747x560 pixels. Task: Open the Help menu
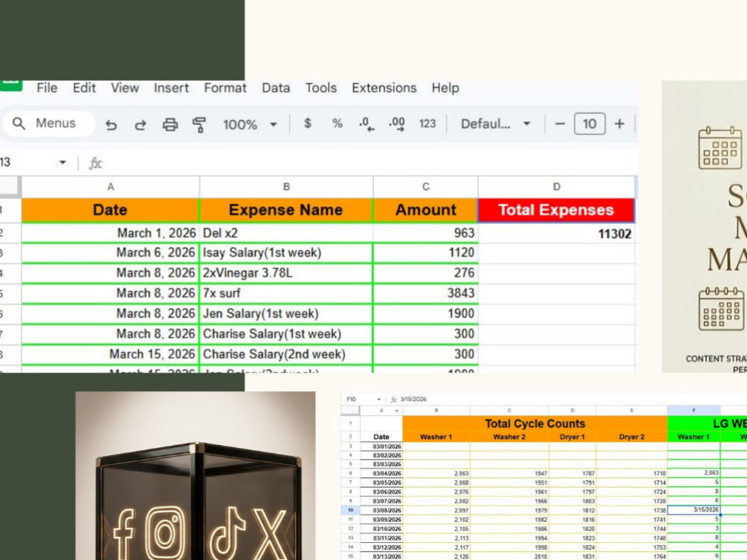(x=445, y=87)
